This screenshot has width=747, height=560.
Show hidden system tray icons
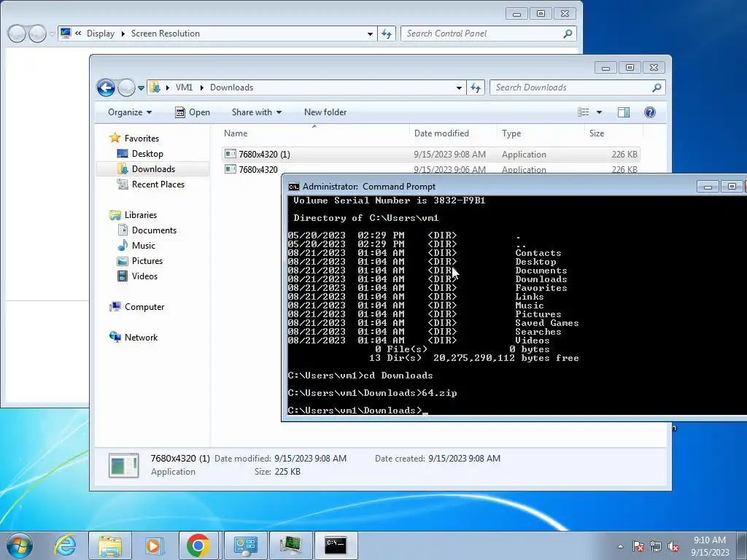point(620,546)
